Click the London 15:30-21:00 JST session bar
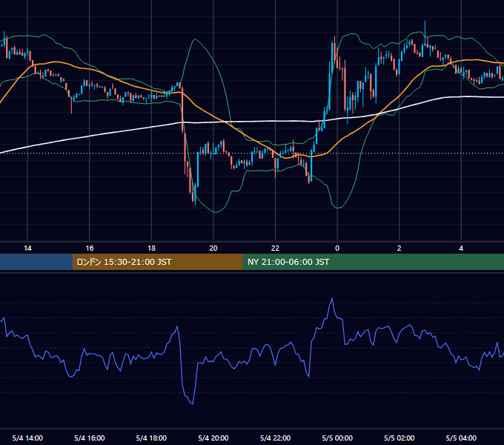 pyautogui.click(x=157, y=262)
